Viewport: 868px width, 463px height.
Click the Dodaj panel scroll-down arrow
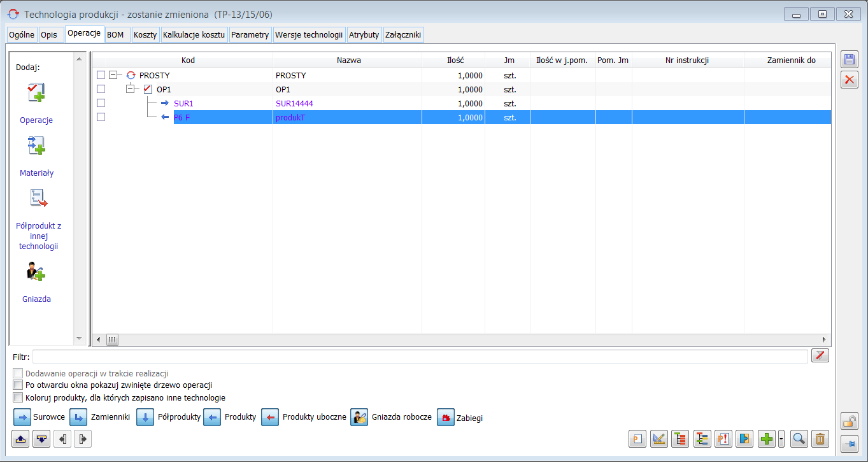coord(80,338)
